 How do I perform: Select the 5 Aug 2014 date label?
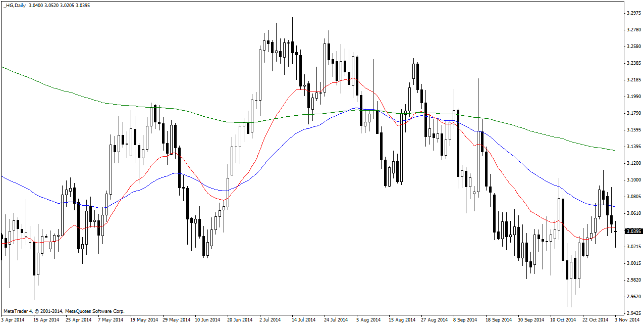point(368,320)
